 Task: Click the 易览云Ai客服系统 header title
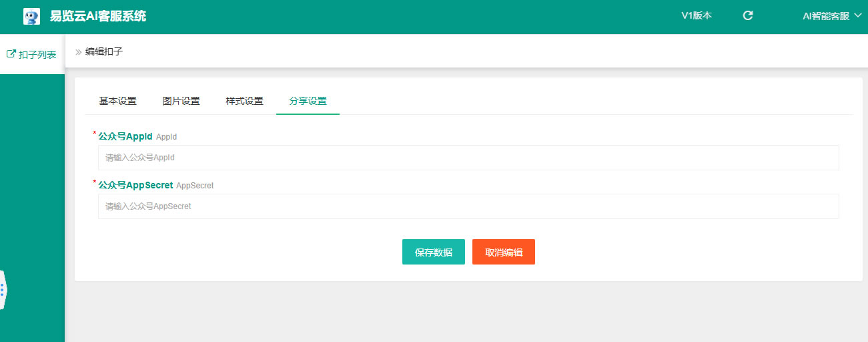click(x=98, y=17)
